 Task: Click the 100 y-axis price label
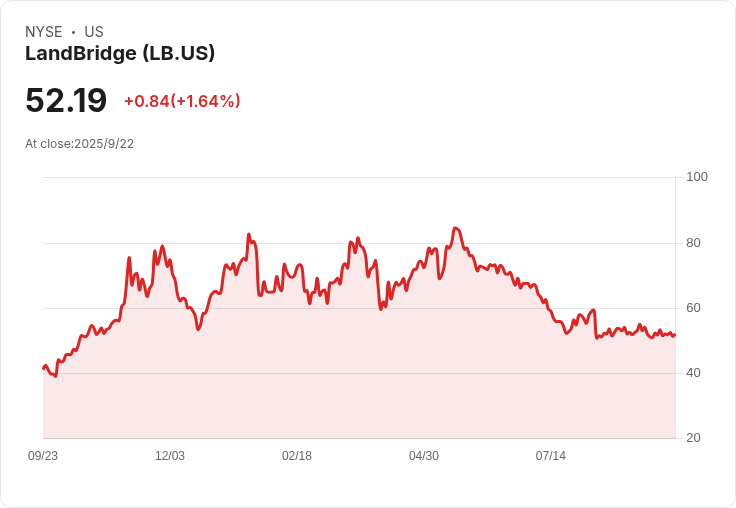pyautogui.click(x=697, y=177)
